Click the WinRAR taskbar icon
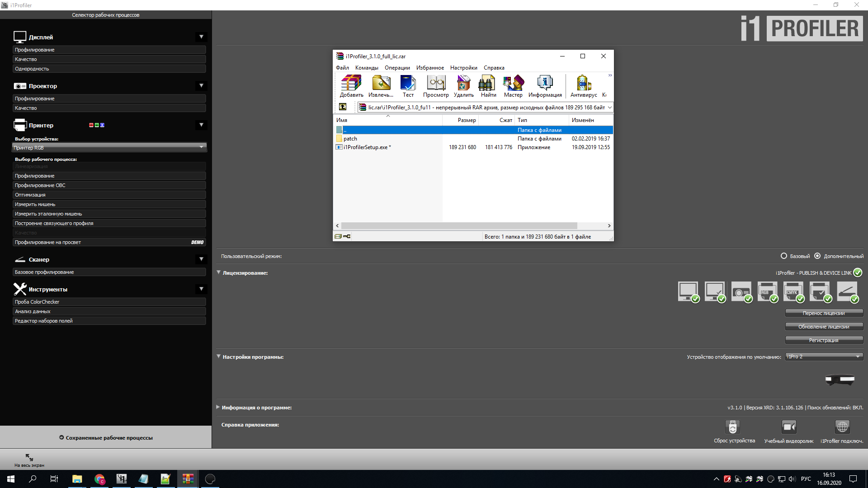 pos(188,479)
